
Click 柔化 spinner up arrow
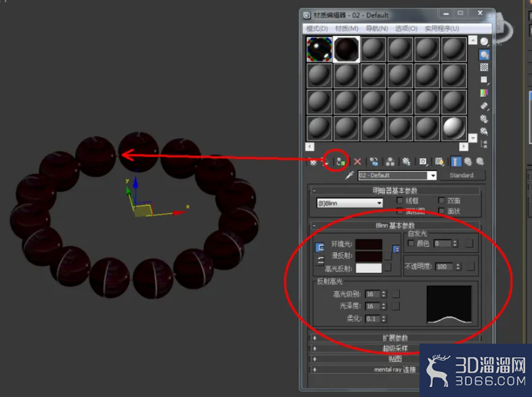pyautogui.click(x=383, y=317)
